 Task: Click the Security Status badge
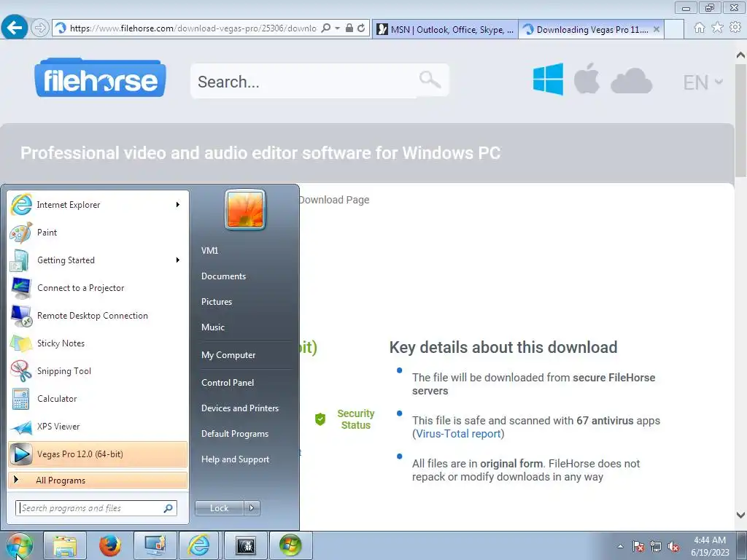[346, 419]
